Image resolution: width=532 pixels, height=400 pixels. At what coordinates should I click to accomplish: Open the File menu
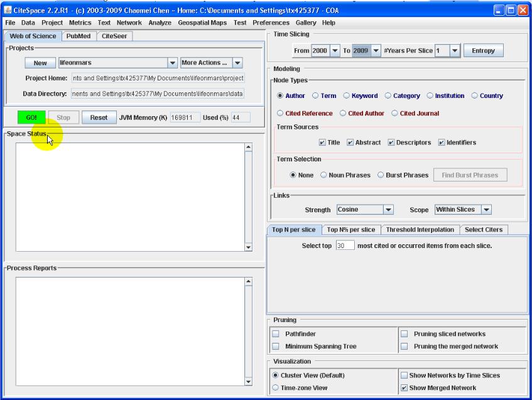click(x=10, y=23)
